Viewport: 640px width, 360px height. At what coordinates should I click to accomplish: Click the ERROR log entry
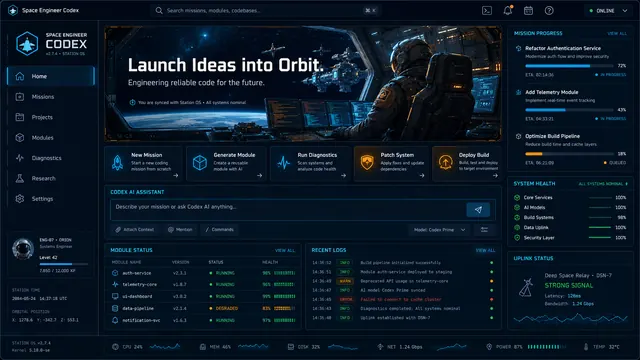click(x=402, y=300)
